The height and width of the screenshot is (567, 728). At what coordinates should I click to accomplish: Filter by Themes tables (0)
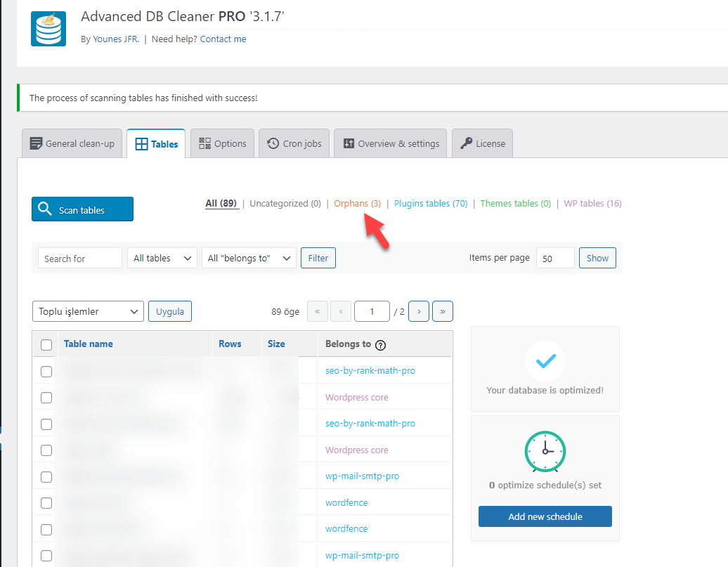tap(515, 203)
